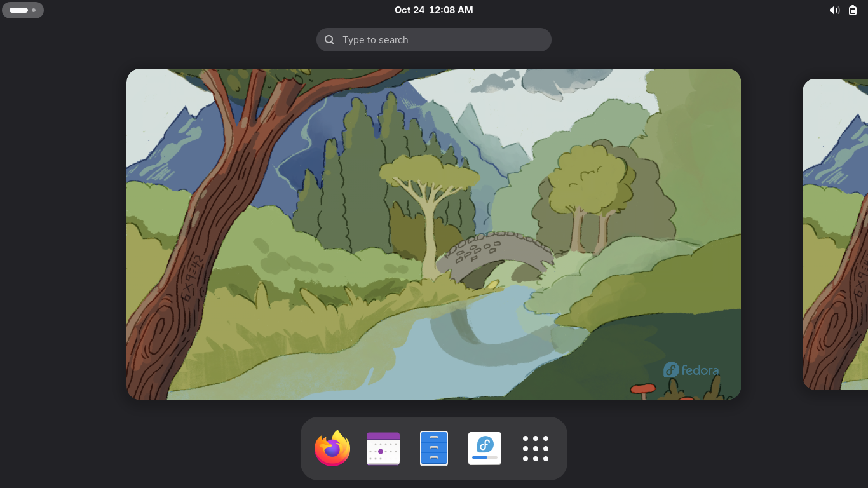This screenshot has width=868, height=488.
Task: Show all applications using the grid icon
Action: click(x=536, y=449)
